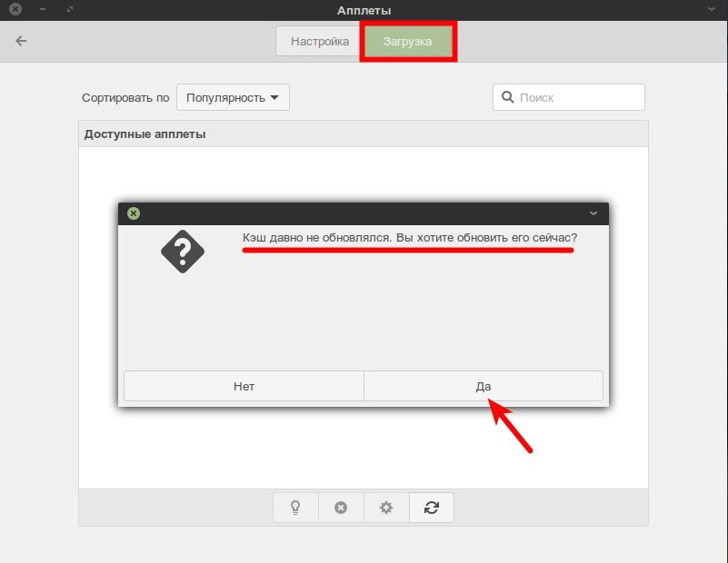Screen dimensions: 728x563
Task: Click the lightbulb info icon button
Action: pyautogui.click(x=295, y=508)
